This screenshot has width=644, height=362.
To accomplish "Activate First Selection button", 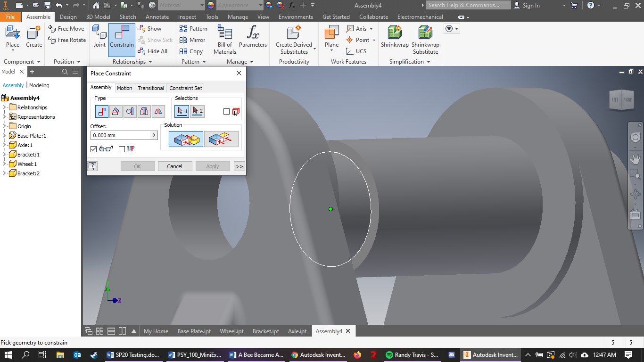I will pos(182,111).
